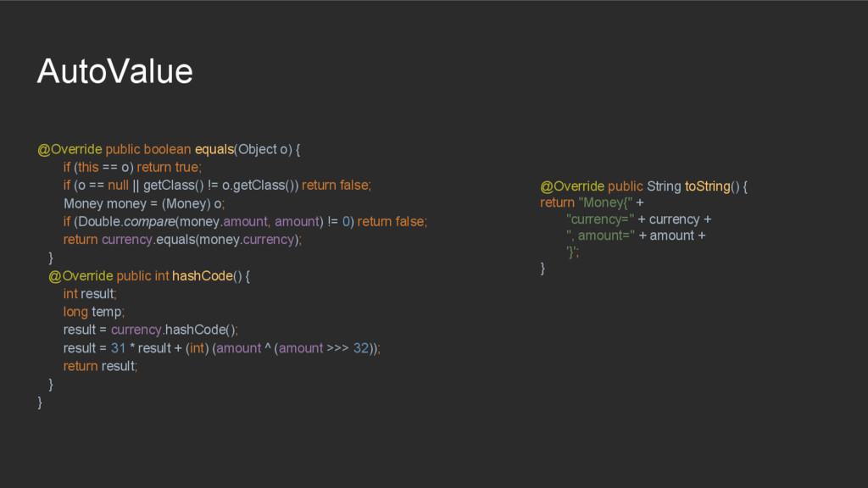This screenshot has width=868, height=488.
Task: Click the number 31 literal
Action: [x=119, y=348]
